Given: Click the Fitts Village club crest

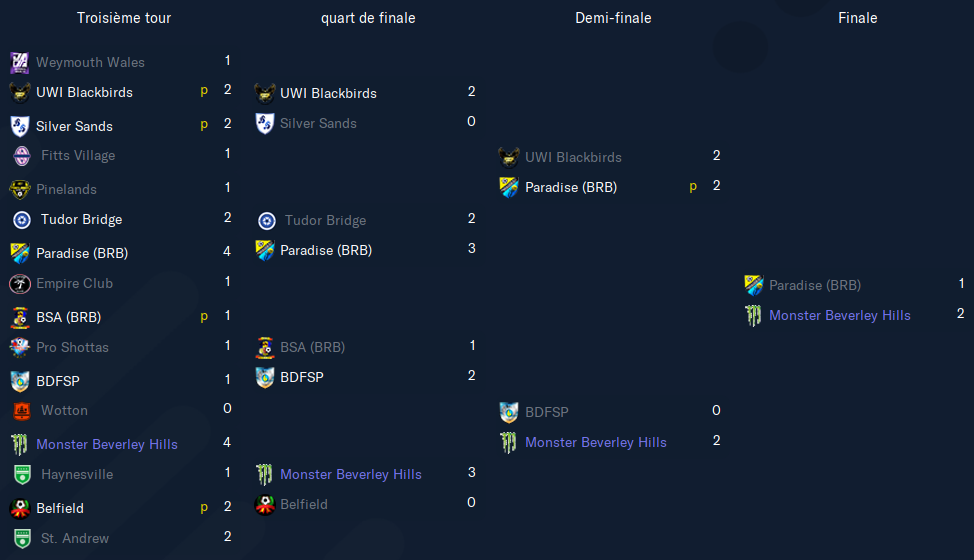Looking at the screenshot, I should pyautogui.click(x=22, y=156).
